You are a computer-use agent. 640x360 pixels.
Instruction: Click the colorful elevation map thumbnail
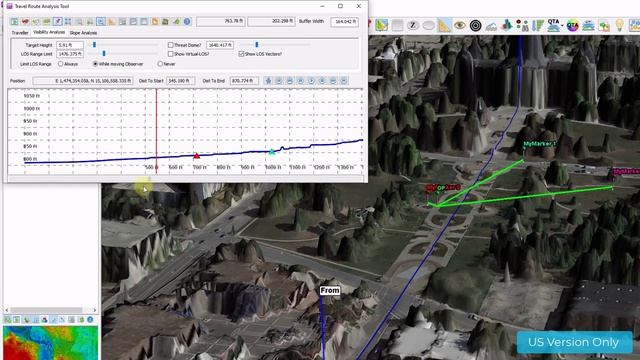coord(51,343)
